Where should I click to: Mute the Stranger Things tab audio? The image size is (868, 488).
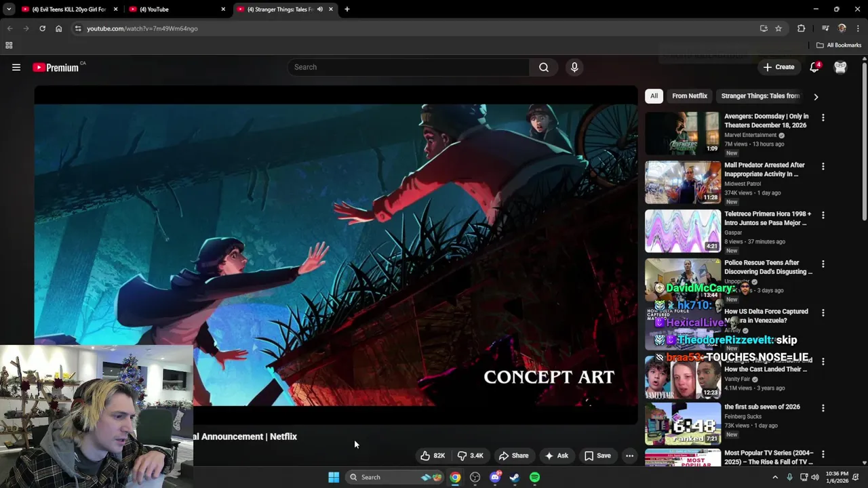pos(320,9)
